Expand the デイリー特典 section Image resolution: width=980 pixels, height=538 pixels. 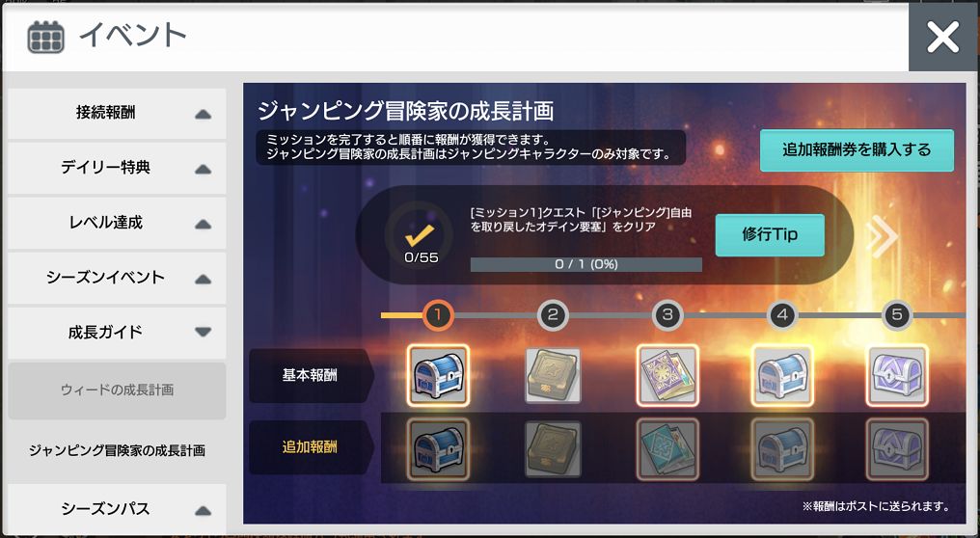pyautogui.click(x=117, y=168)
